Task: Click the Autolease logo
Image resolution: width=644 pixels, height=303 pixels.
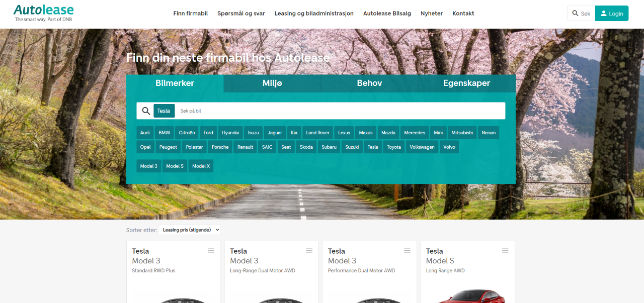Action: point(44,13)
